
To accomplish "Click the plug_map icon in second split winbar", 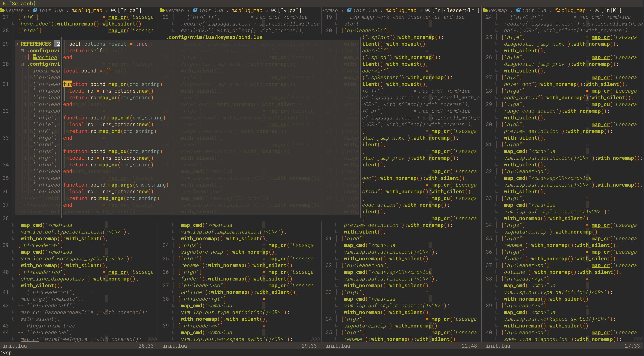I will pyautogui.click(x=234, y=10).
